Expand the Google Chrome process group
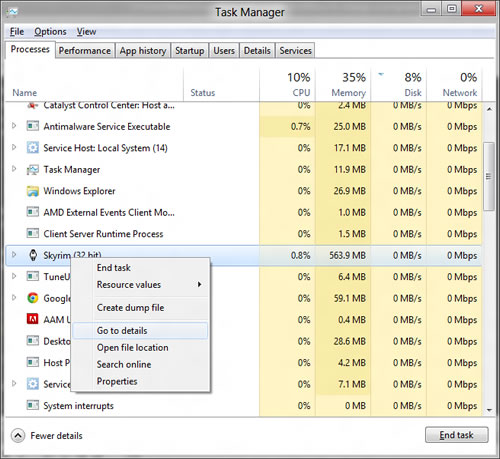Image resolution: width=500 pixels, height=459 pixels. pyautogui.click(x=14, y=297)
